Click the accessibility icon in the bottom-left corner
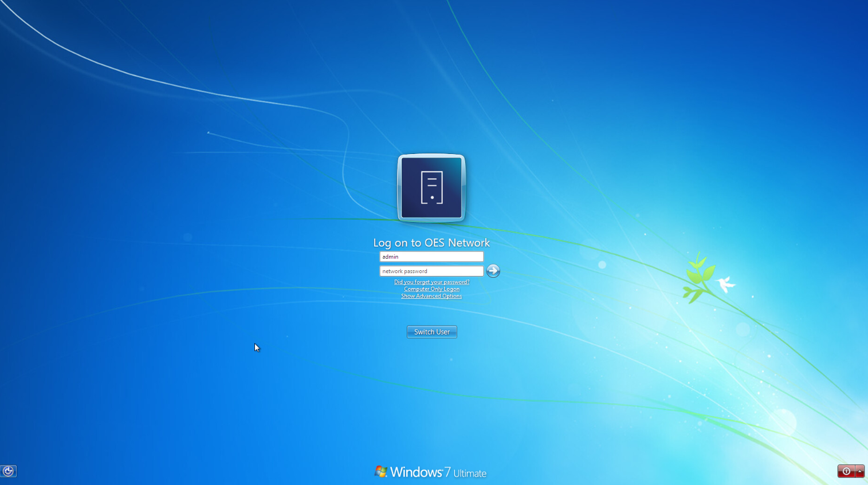The width and height of the screenshot is (868, 485). coord(9,471)
